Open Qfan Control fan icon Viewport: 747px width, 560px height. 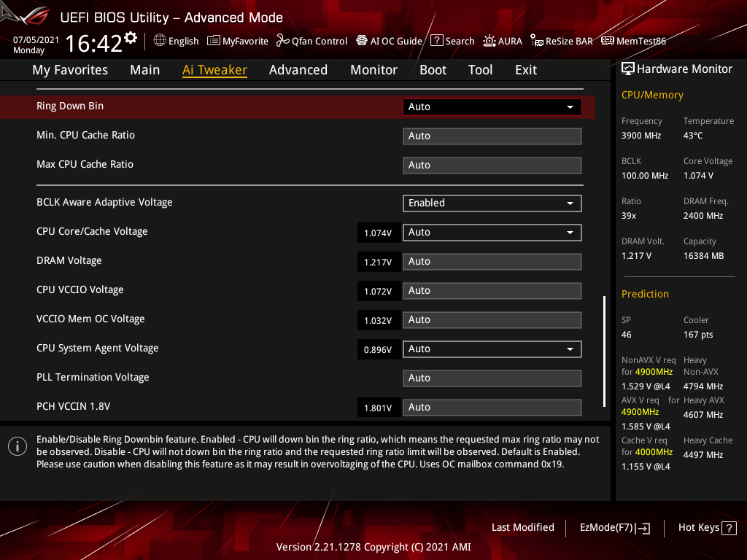(282, 41)
